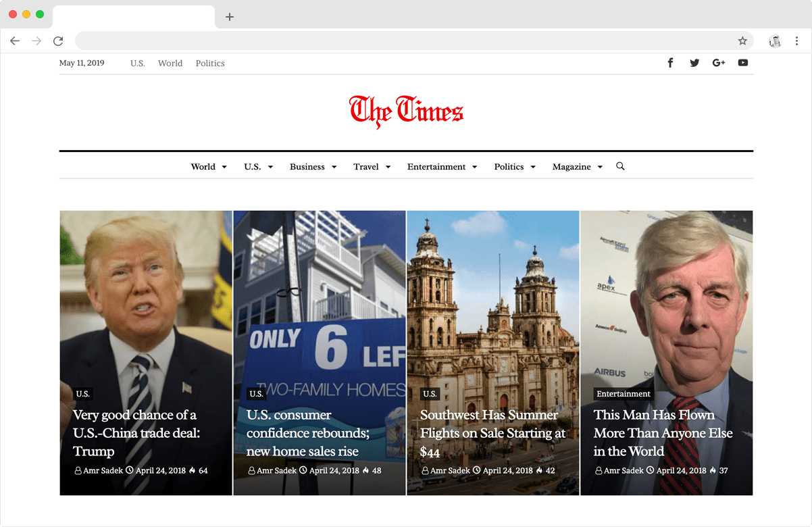812x527 pixels.
Task: Open the browser three-dot menu
Action: click(x=796, y=41)
